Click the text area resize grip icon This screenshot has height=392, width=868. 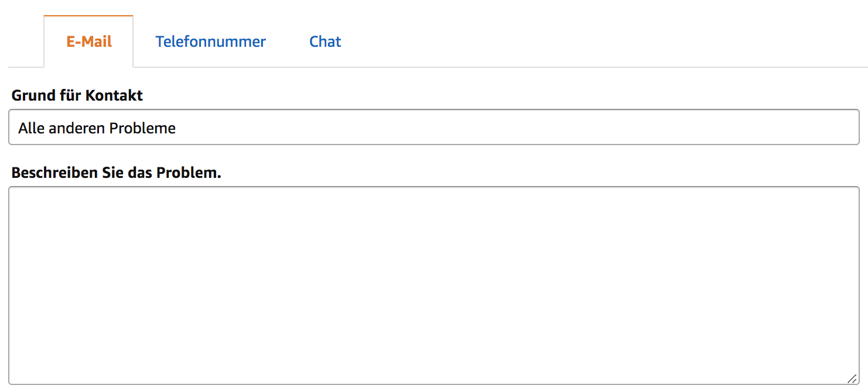[x=852, y=379]
